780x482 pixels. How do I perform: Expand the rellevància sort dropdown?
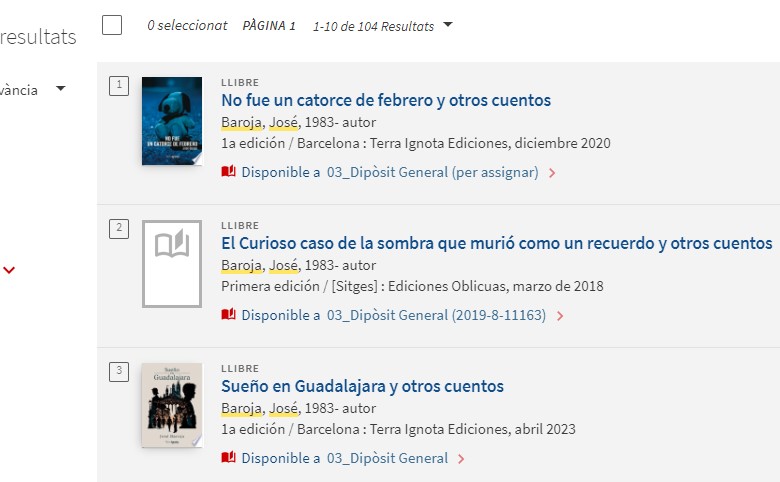[60, 90]
